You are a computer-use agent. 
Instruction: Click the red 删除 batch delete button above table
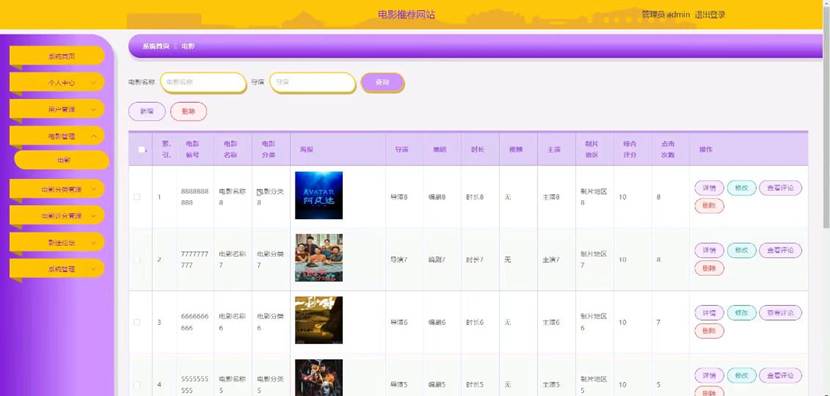(x=188, y=112)
